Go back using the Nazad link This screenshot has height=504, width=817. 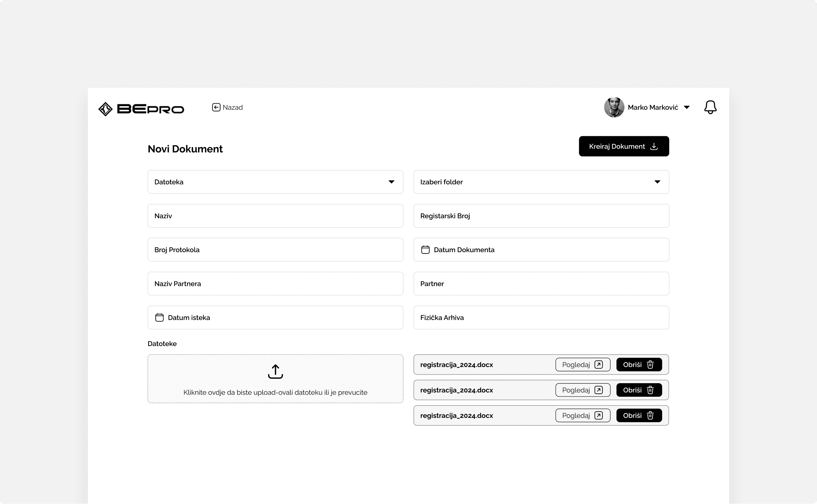tap(227, 107)
